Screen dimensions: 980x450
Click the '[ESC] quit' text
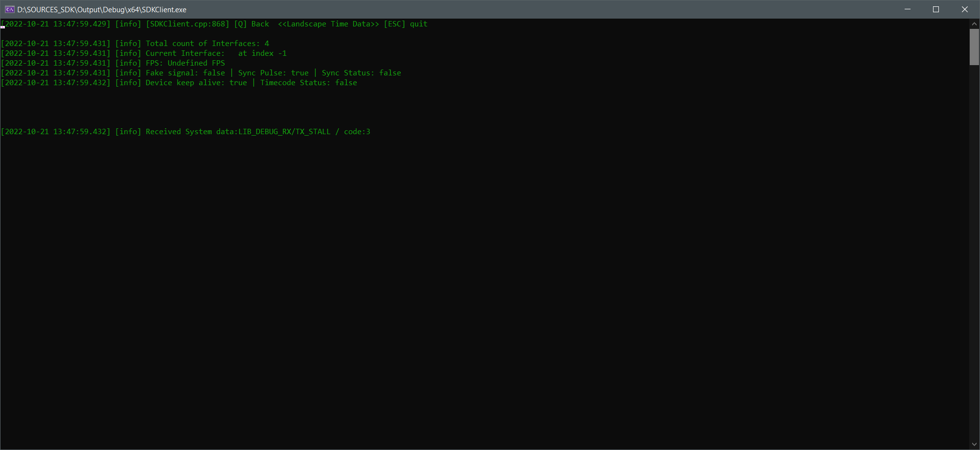coord(406,24)
